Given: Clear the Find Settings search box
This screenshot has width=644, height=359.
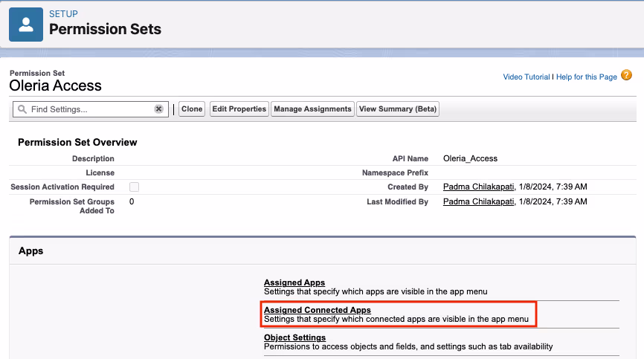Looking at the screenshot, I should click(158, 109).
